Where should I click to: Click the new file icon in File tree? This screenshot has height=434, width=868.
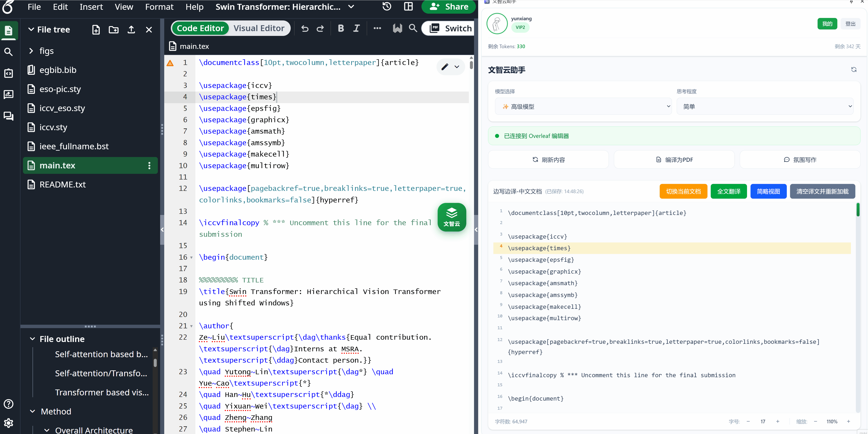click(x=96, y=30)
